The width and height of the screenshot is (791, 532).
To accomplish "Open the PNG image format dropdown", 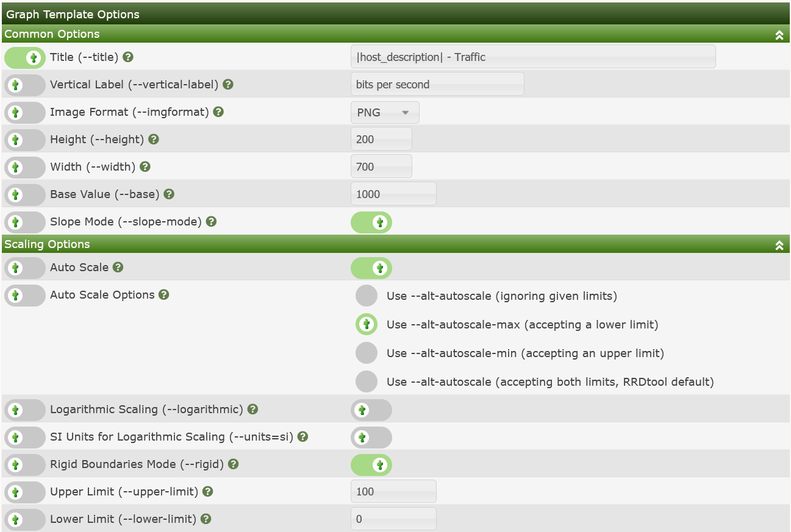I will click(x=385, y=112).
